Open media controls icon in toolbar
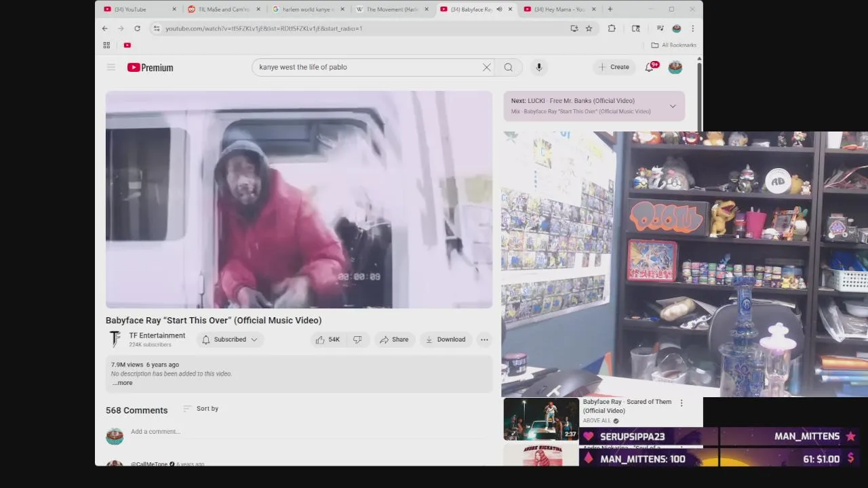This screenshot has height=488, width=868. (660, 28)
